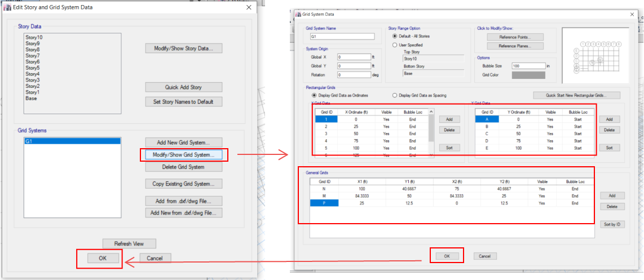644x280 pixels.
Task: Click Quick Start New Rectangular Grids
Action: click(x=576, y=95)
